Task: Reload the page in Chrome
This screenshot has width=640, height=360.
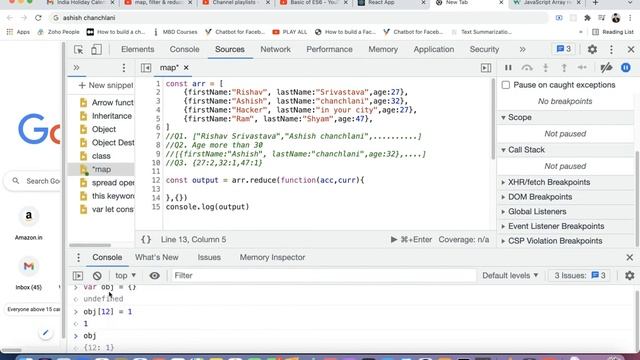Action: pyautogui.click(x=38, y=18)
